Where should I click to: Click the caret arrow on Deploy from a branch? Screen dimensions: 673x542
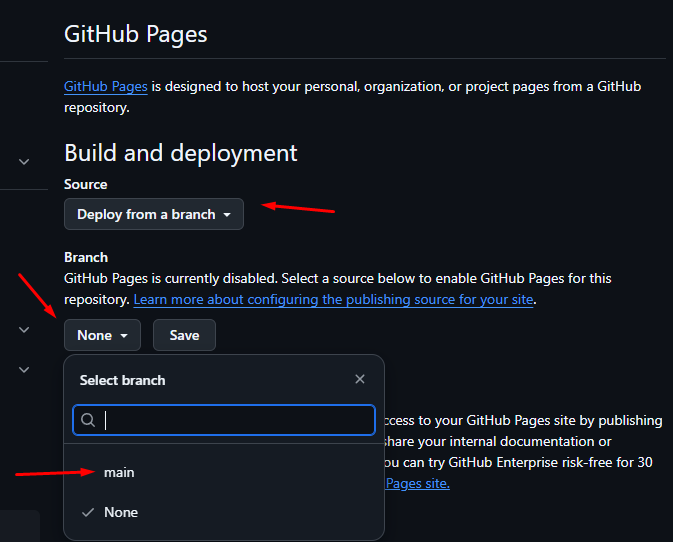(227, 215)
